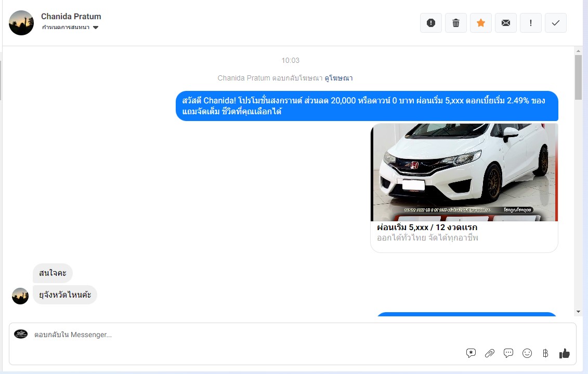
Task: Open the white Honda car ad image
Action: tap(464, 172)
